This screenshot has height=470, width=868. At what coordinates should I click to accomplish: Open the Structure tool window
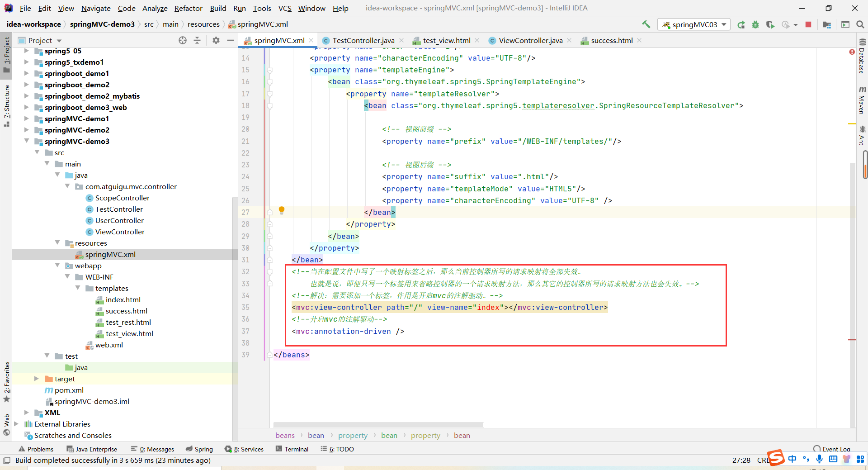pyautogui.click(x=7, y=105)
